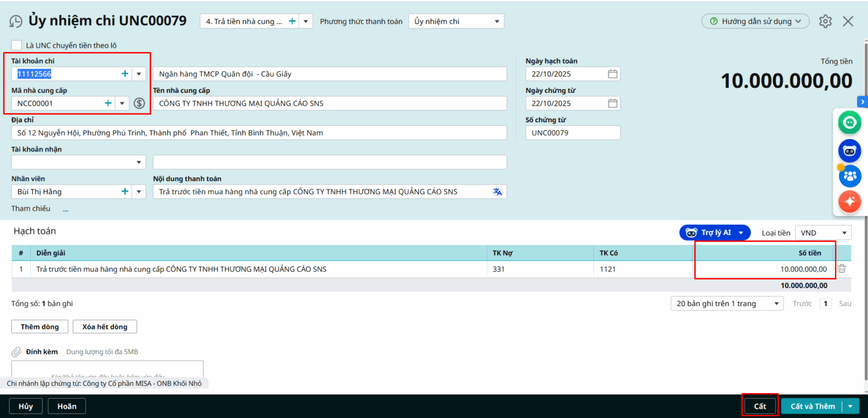868x418 pixels.
Task: Click the plus icon in Tài khoản chi
Action: pos(125,74)
